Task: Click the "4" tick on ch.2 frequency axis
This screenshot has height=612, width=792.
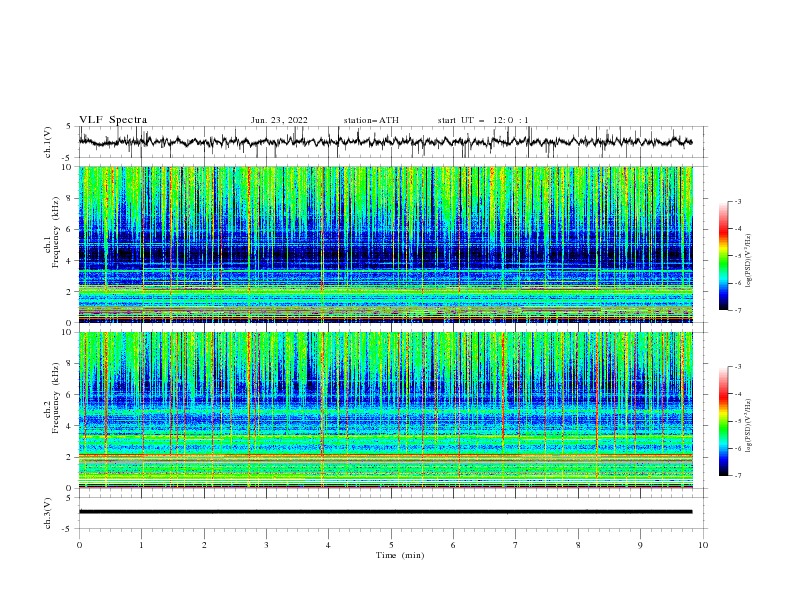Action: click(70, 426)
